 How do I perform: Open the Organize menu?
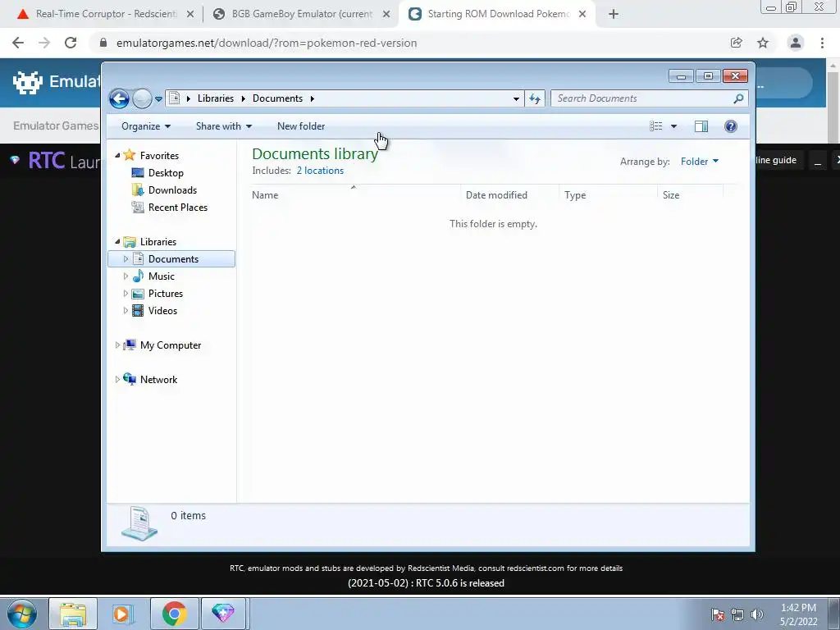tap(146, 126)
